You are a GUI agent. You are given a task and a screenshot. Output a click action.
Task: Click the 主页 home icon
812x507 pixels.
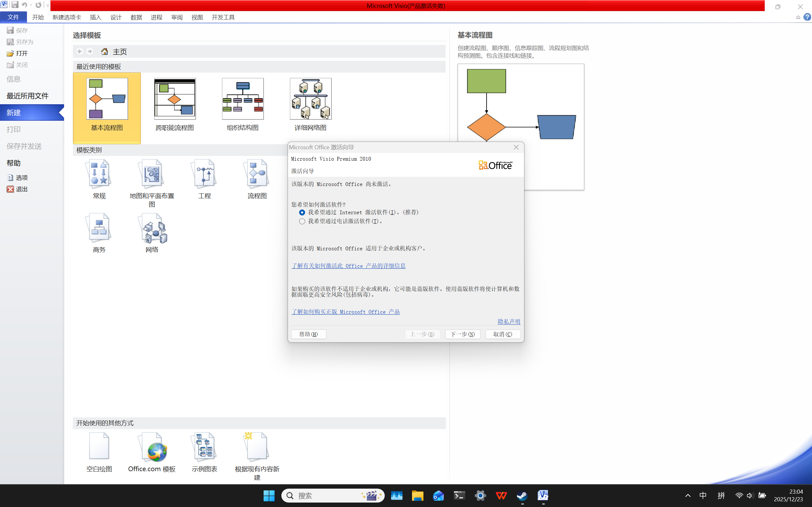pyautogui.click(x=104, y=52)
